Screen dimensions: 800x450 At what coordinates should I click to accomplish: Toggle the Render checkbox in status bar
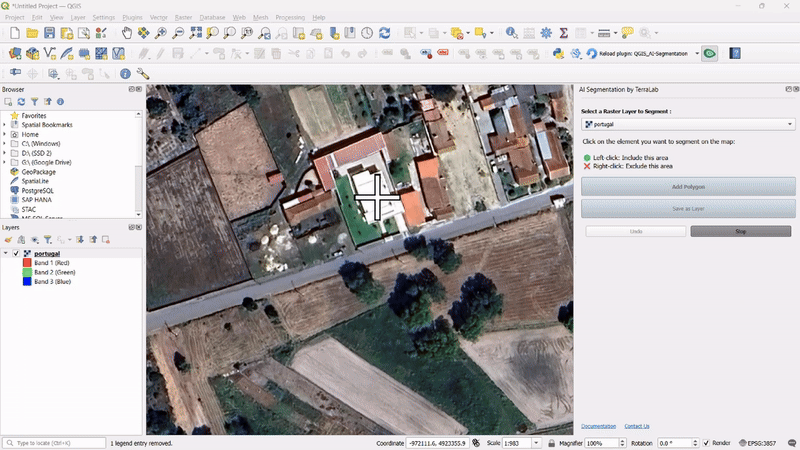click(705, 443)
